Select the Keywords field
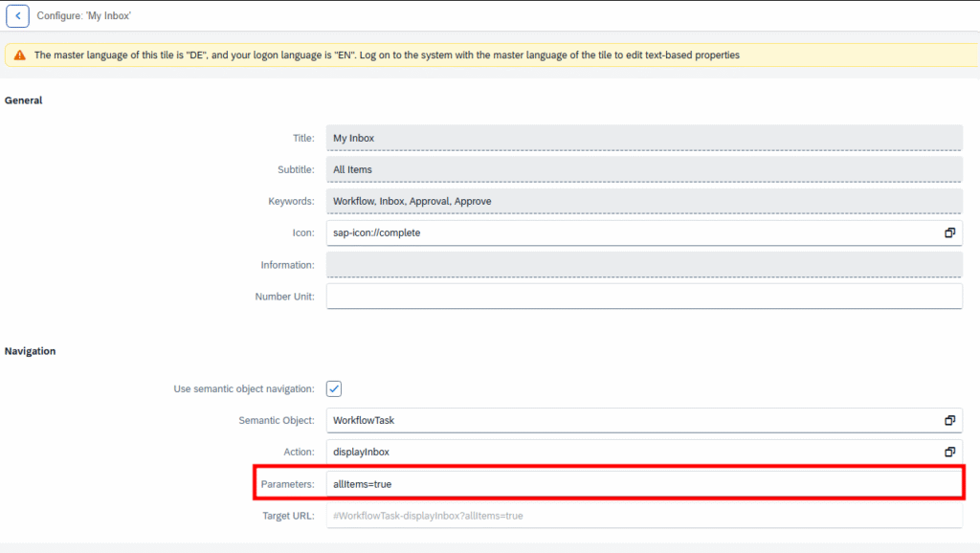Image resolution: width=980 pixels, height=553 pixels. [x=643, y=201]
